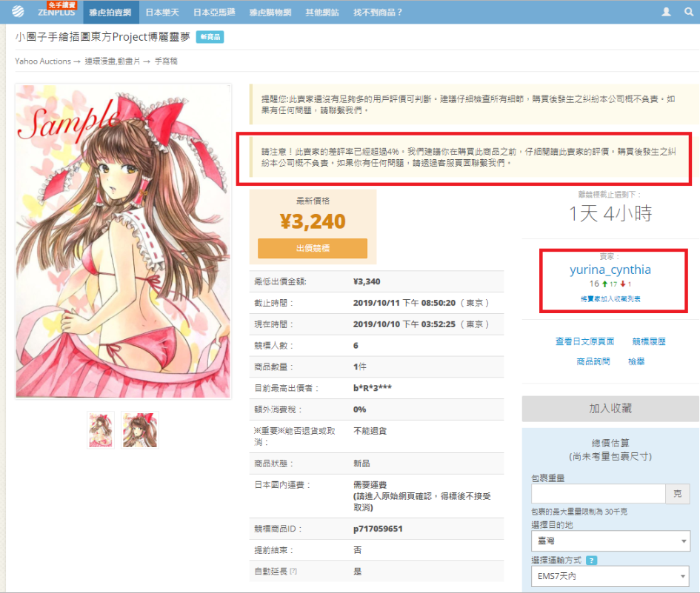The width and height of the screenshot is (700, 593).
Task: Click the question mark next to 自動延長
Action: click(x=293, y=571)
